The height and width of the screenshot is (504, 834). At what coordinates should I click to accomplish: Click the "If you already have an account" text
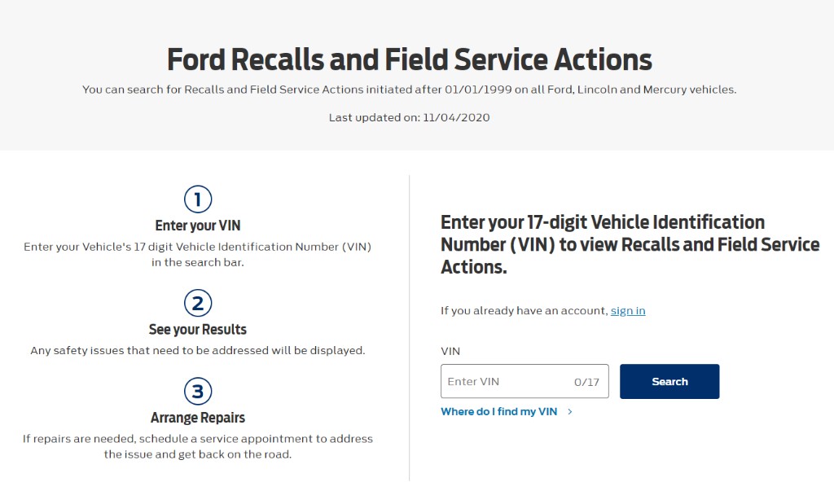(x=525, y=310)
